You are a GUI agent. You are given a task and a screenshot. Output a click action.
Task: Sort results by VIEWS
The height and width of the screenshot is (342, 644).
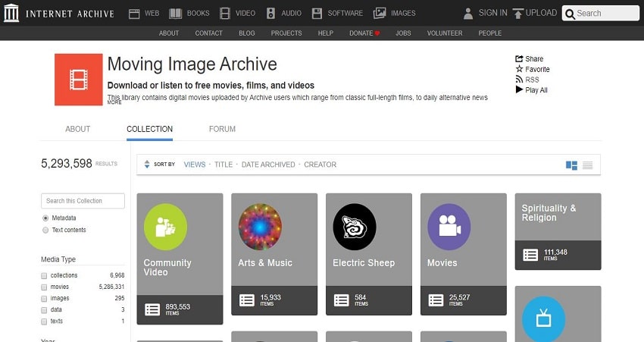[x=195, y=165]
